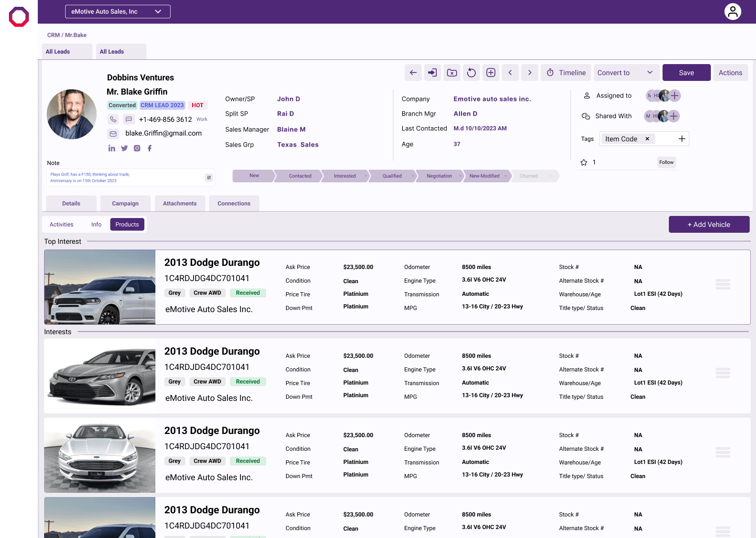Click the note text about golf and F150
Image resolution: width=756 pixels, height=538 pixels.
click(x=90, y=178)
